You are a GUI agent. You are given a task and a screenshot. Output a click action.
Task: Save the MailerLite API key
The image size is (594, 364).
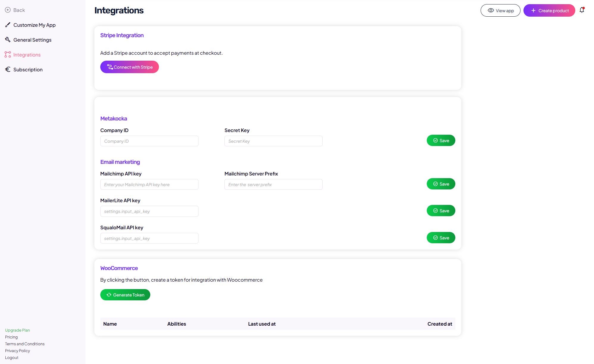[x=441, y=211]
